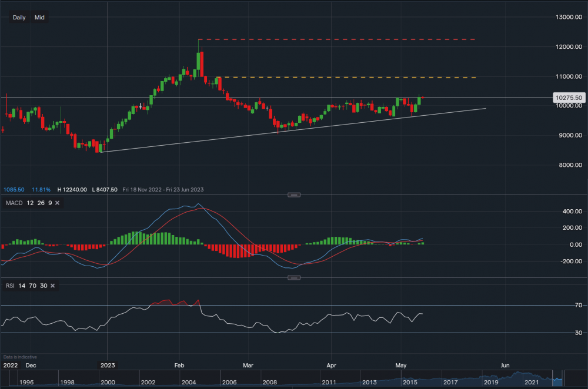588x389 pixels.
Task: Remove the MACD indicator with its X
Action: pos(58,203)
